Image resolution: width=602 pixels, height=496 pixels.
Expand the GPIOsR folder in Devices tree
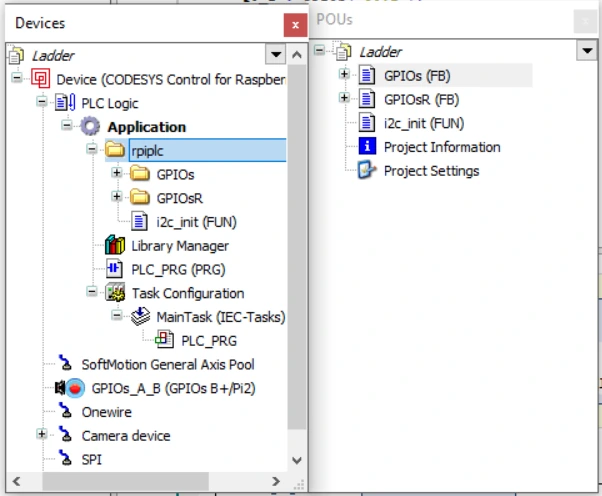(x=116, y=196)
